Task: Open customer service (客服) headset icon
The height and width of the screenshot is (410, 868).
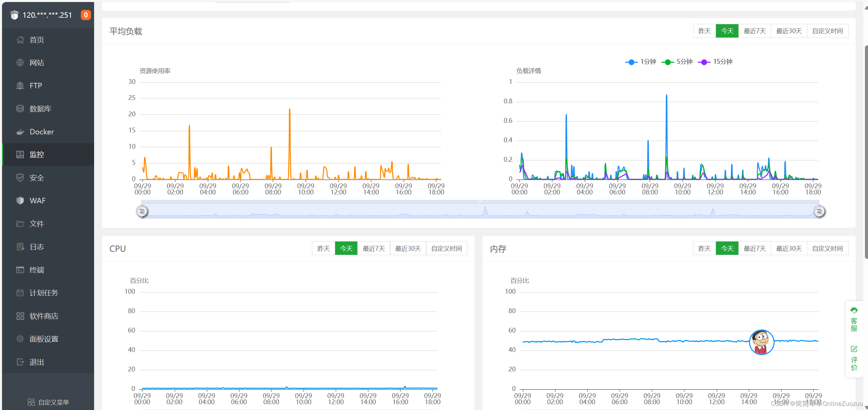Action: coord(854,310)
